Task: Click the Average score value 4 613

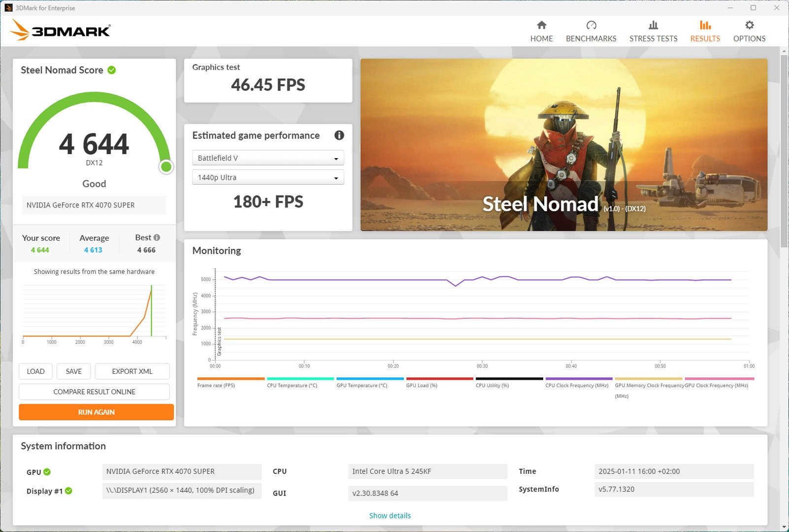Action: tap(93, 250)
